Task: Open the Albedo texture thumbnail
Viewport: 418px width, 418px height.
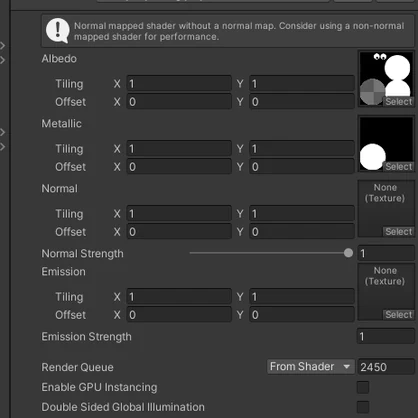Action: 386,79
